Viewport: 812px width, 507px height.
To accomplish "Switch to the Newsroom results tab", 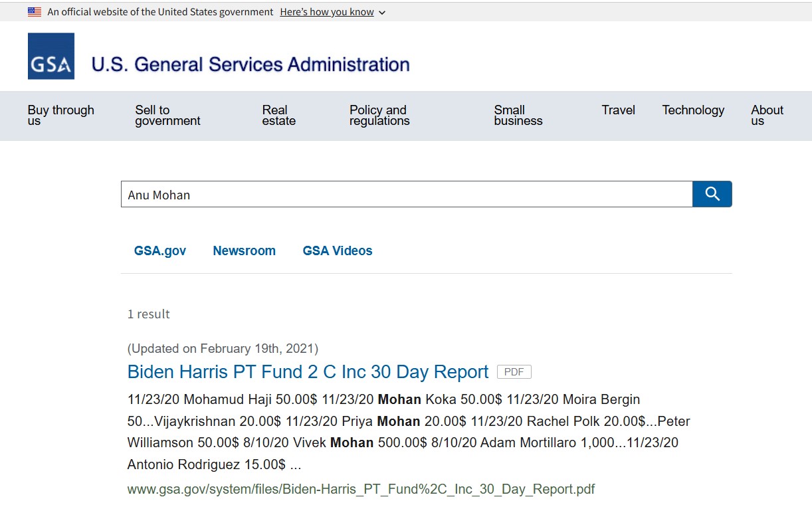I will [x=244, y=251].
